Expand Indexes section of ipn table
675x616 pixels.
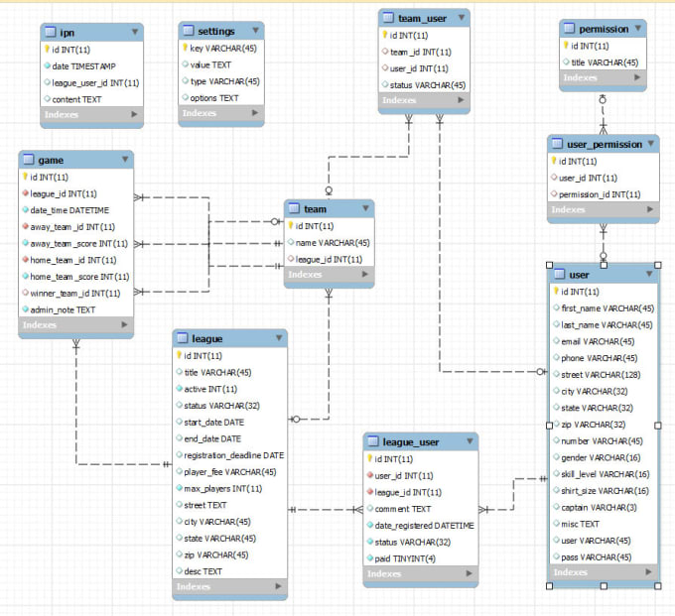tap(134, 114)
